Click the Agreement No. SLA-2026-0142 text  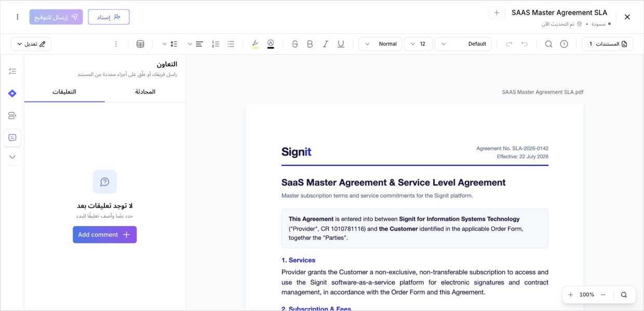click(x=512, y=149)
